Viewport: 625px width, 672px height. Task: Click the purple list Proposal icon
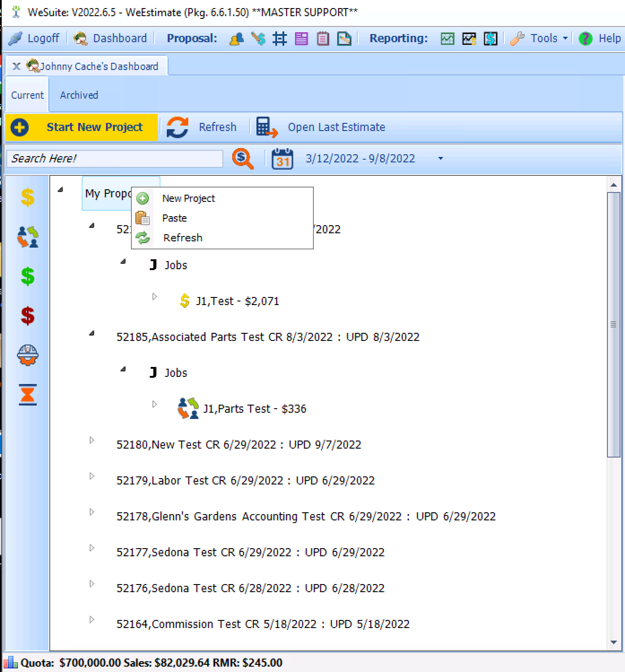point(301,39)
